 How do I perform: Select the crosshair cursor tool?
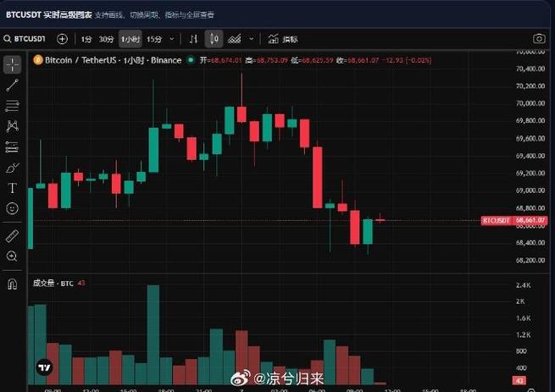tap(13, 64)
